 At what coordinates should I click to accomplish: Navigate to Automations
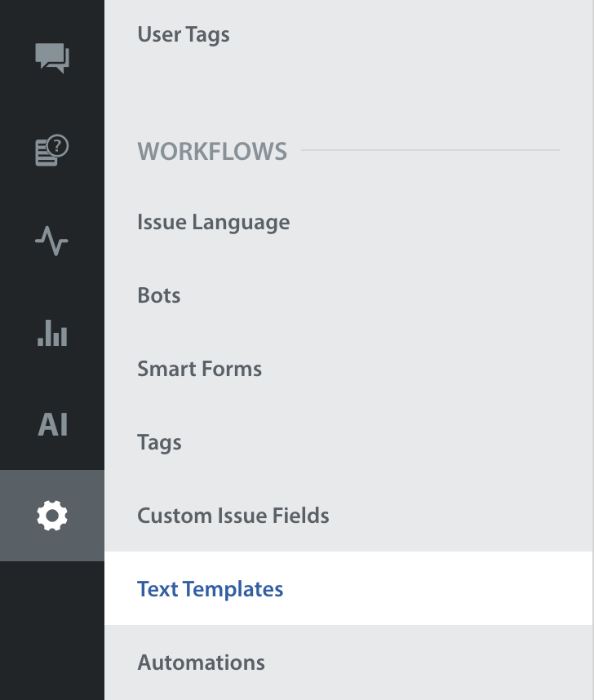click(x=201, y=662)
